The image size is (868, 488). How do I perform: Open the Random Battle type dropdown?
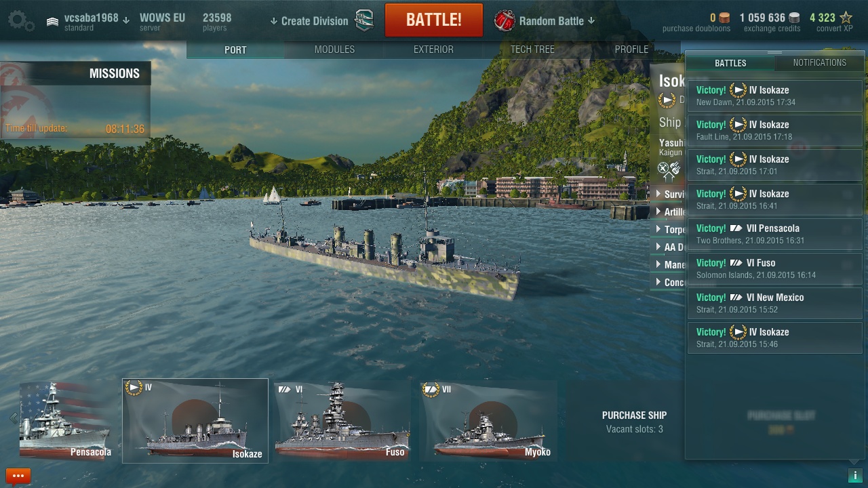[557, 21]
